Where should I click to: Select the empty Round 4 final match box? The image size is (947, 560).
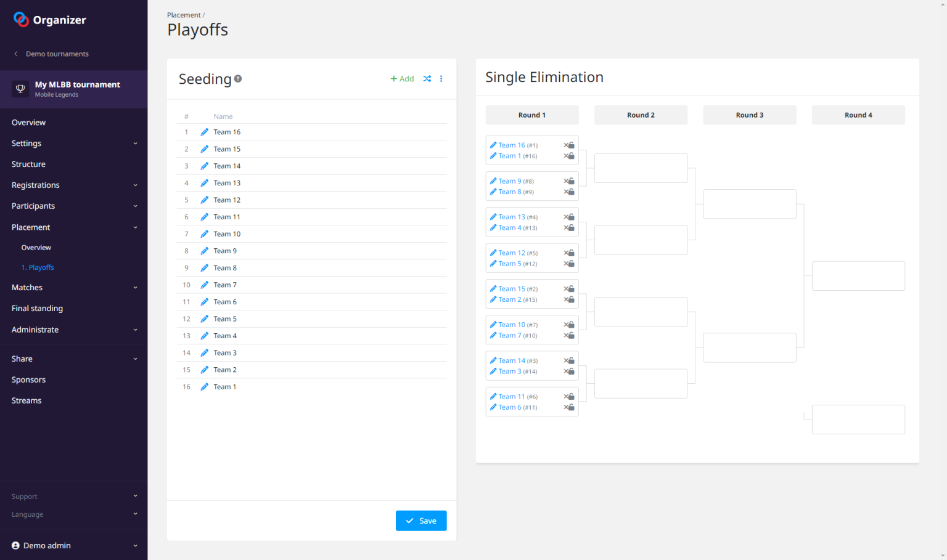coord(858,276)
